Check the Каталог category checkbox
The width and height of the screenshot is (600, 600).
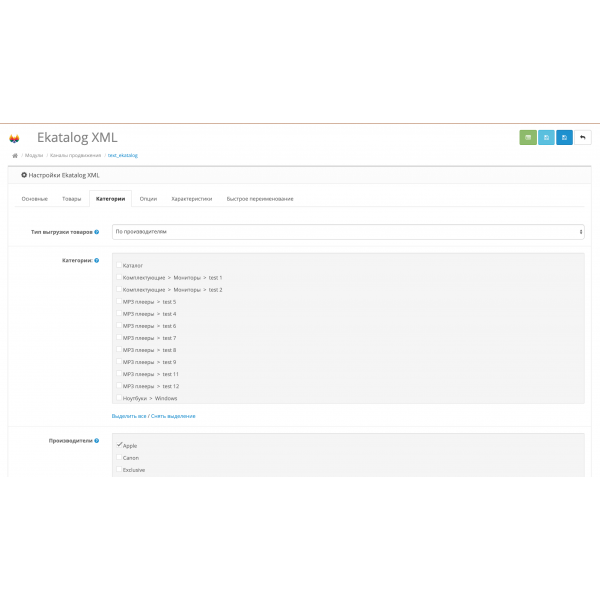click(119, 265)
